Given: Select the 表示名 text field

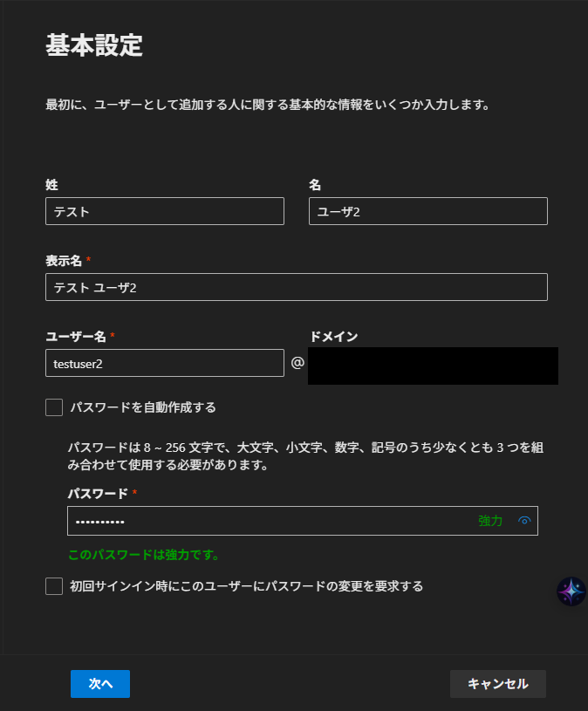Looking at the screenshot, I should [x=297, y=287].
